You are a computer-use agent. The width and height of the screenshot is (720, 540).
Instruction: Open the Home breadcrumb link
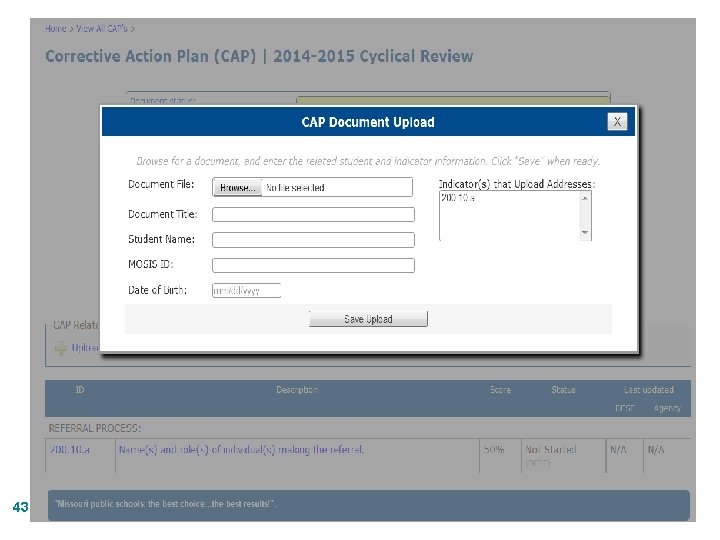(56, 28)
